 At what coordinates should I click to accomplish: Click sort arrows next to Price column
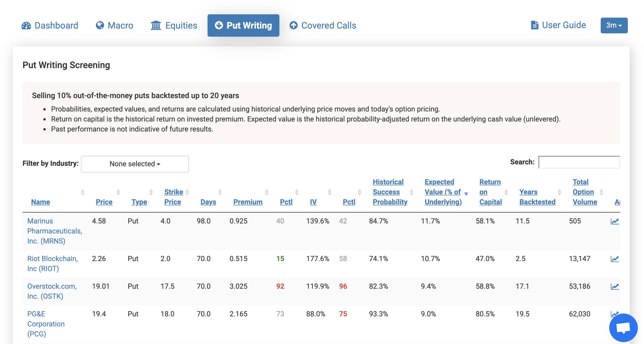118,192
